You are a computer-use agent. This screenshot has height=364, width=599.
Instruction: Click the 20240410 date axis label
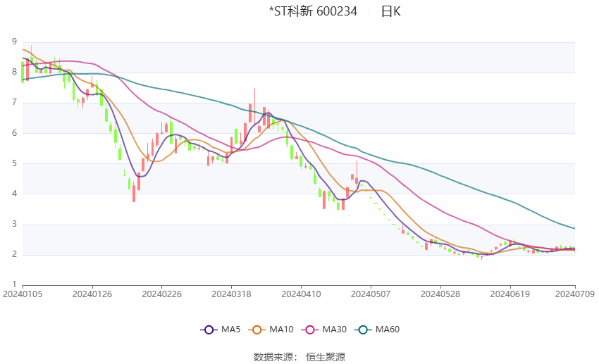pyautogui.click(x=301, y=294)
